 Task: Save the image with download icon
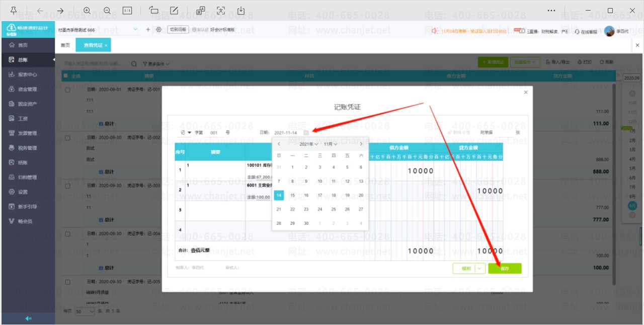pyautogui.click(x=241, y=10)
